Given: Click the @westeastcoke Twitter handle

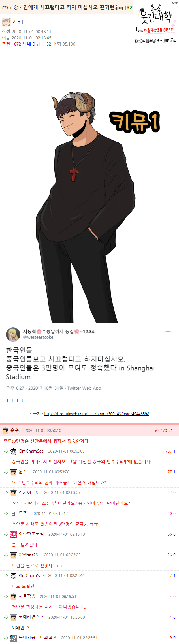Looking at the screenshot, I should click(x=38, y=337).
